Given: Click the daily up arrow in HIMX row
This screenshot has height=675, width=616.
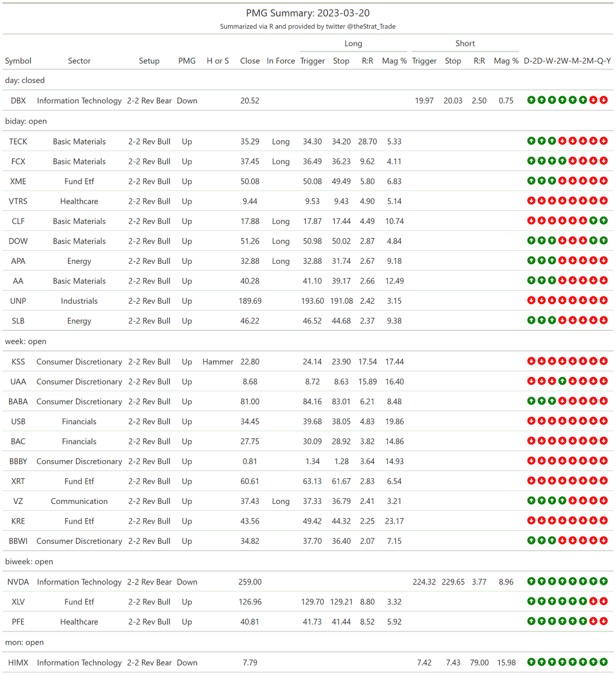Looking at the screenshot, I should pos(531,662).
